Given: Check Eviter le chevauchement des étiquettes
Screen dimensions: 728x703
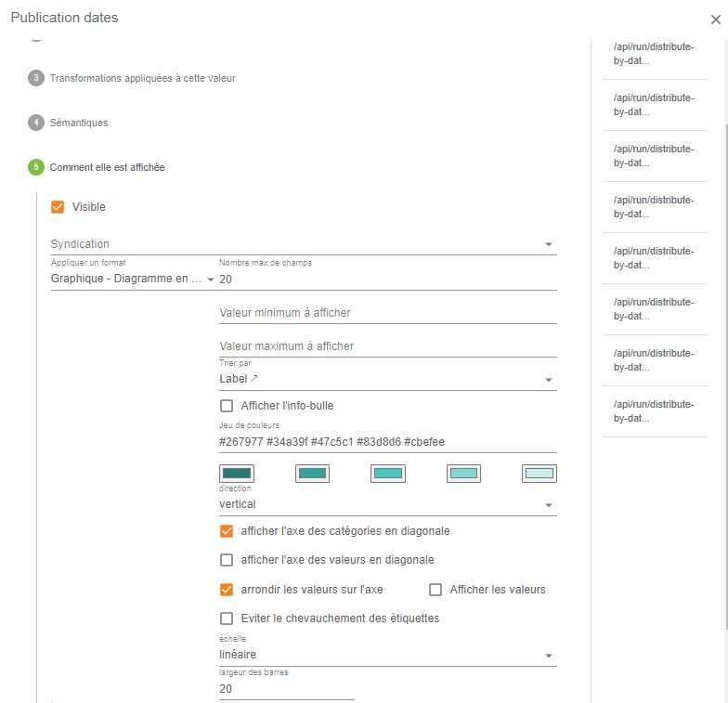Looking at the screenshot, I should pyautogui.click(x=227, y=618).
